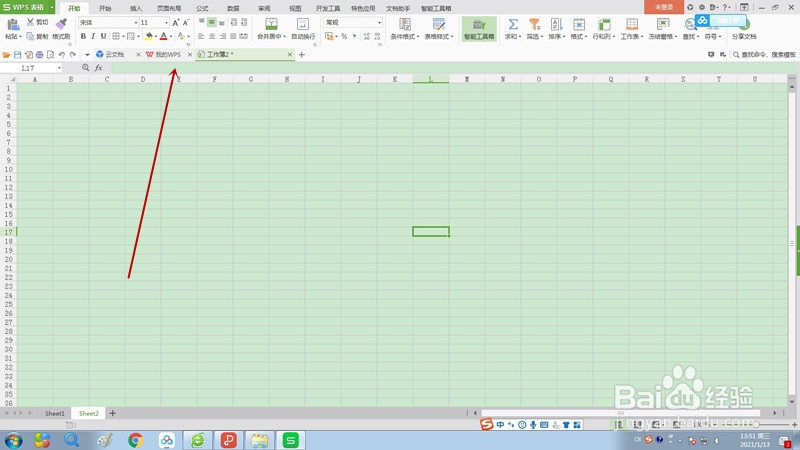Screen dimensions: 800x450
Task: Click the Worksheet (工作表) icon
Action: pos(632,24)
